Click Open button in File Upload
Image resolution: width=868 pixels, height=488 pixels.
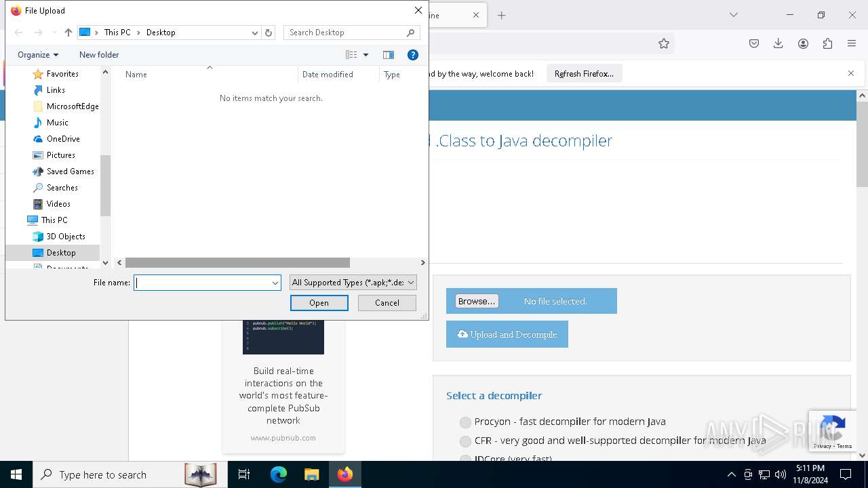point(319,303)
